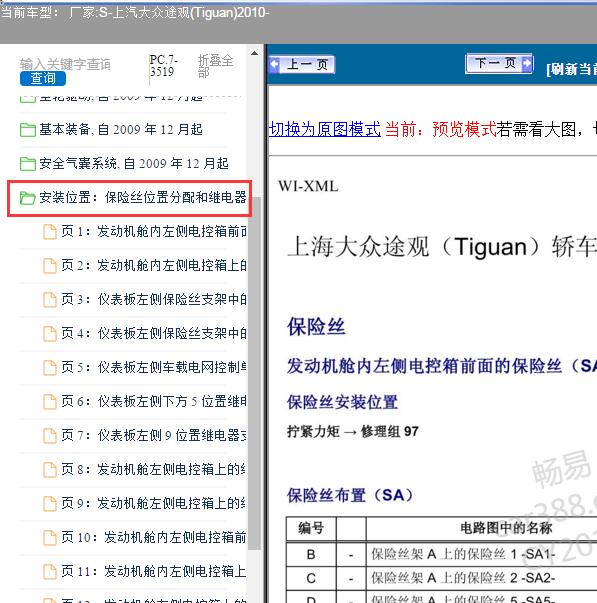Click the left arrow icon on 上一页
Image resolution: width=597 pixels, height=603 pixels.
[275, 64]
